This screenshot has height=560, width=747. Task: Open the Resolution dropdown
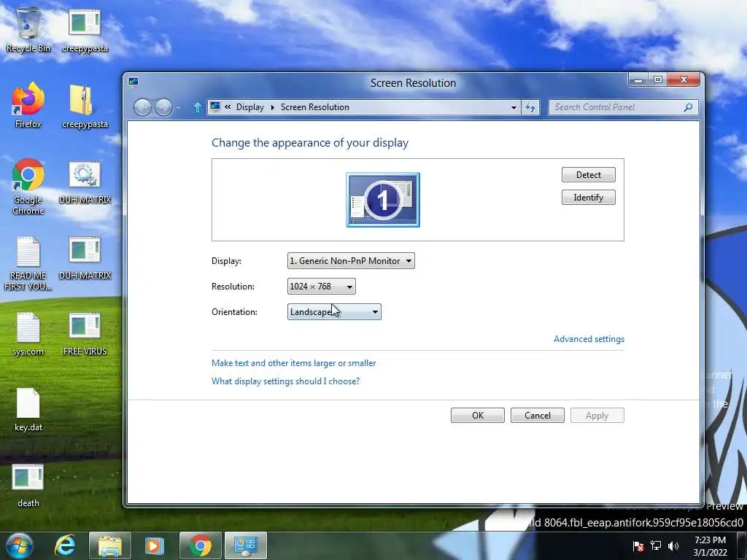322,286
